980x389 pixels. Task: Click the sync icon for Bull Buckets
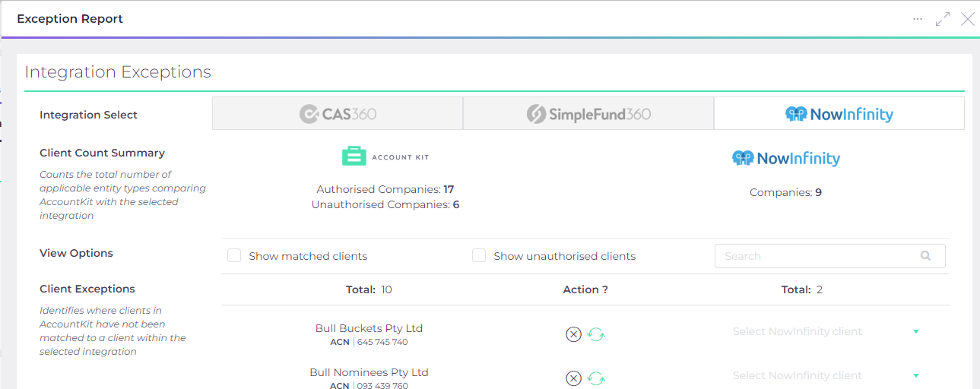click(x=596, y=334)
